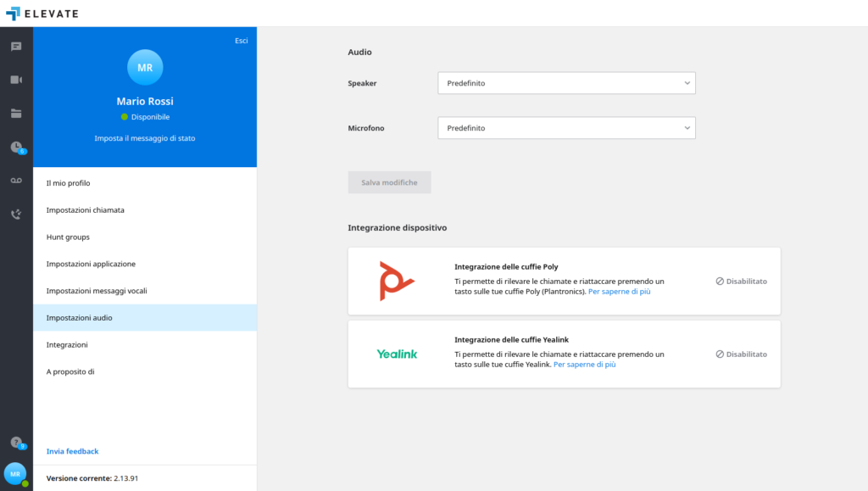The height and width of the screenshot is (491, 868).
Task: Open the files folder sidebar icon
Action: 16,113
